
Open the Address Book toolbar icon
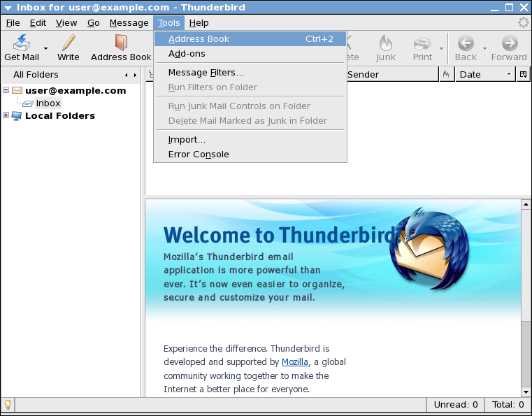(121, 43)
